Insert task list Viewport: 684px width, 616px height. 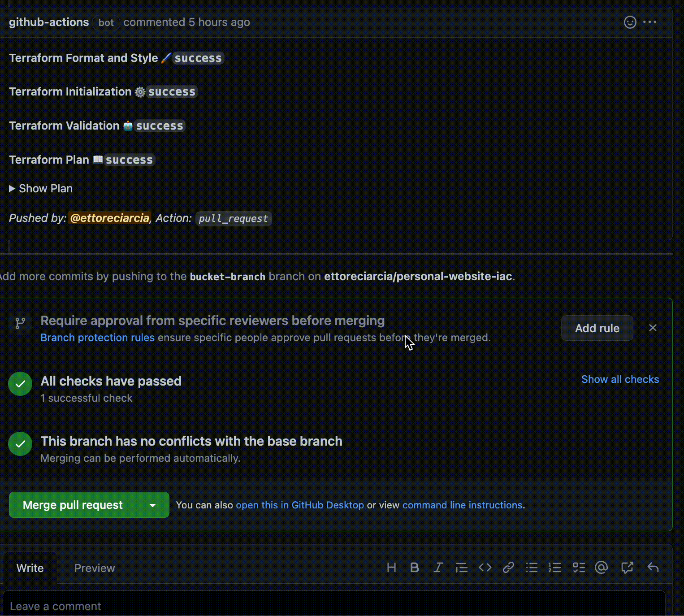pyautogui.click(x=579, y=568)
